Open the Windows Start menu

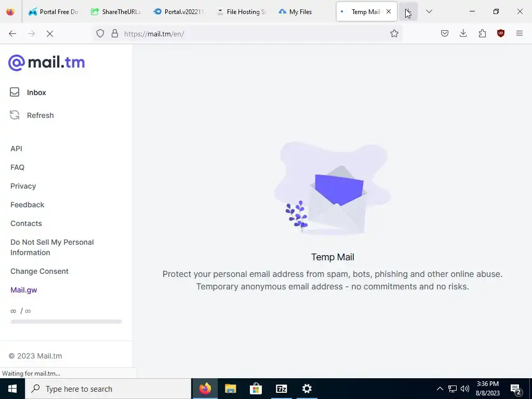pyautogui.click(x=12, y=389)
